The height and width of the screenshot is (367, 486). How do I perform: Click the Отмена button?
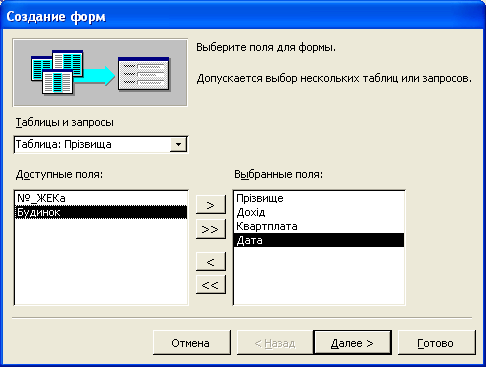[x=192, y=343]
